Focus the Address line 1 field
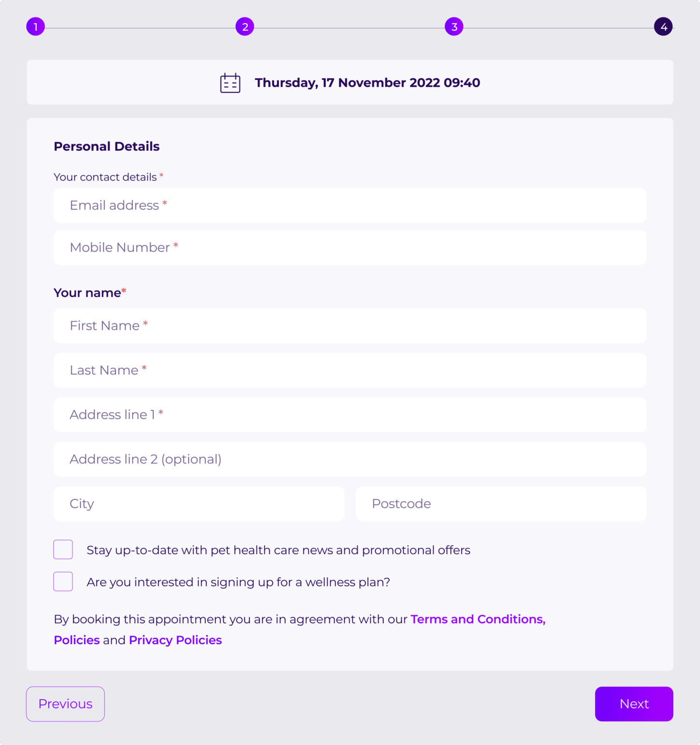 pyautogui.click(x=350, y=415)
